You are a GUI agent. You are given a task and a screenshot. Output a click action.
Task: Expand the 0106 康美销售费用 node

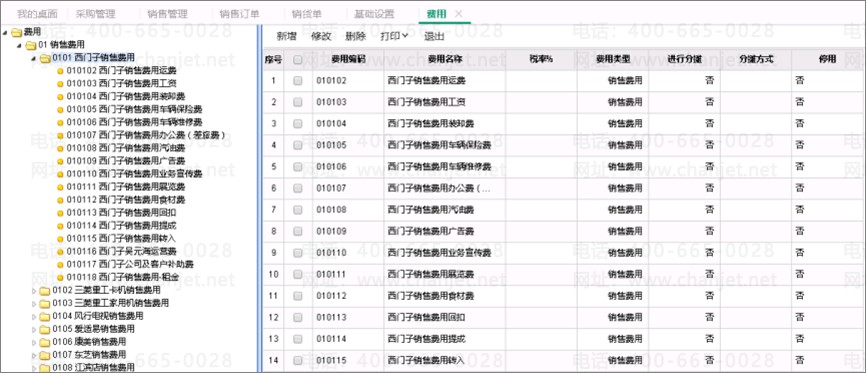(x=34, y=342)
